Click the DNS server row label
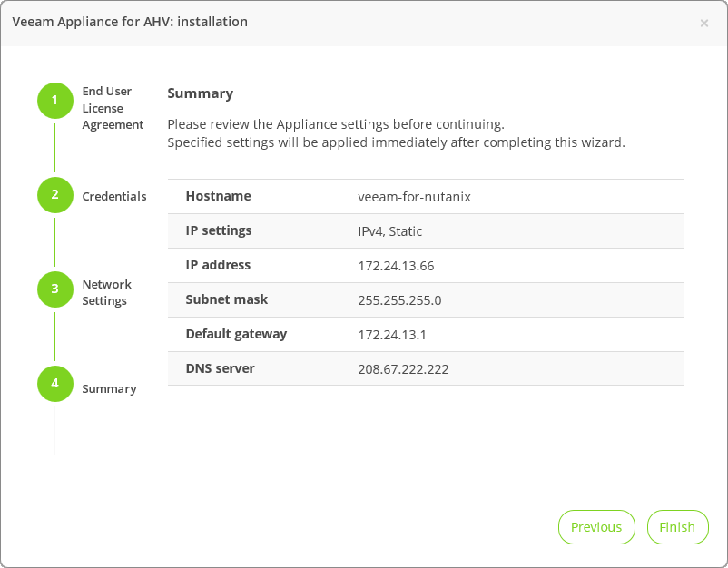Viewport: 728px width, 568px height. point(220,368)
